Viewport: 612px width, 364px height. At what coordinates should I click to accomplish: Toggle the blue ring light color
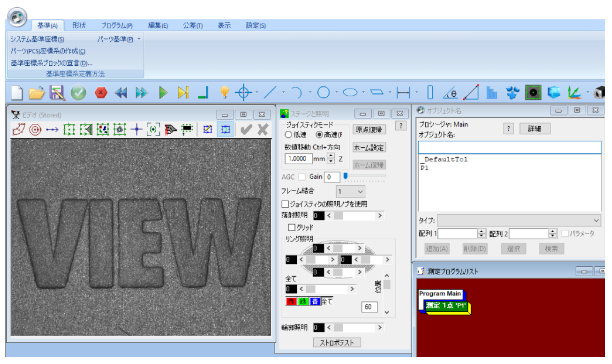[x=315, y=302]
